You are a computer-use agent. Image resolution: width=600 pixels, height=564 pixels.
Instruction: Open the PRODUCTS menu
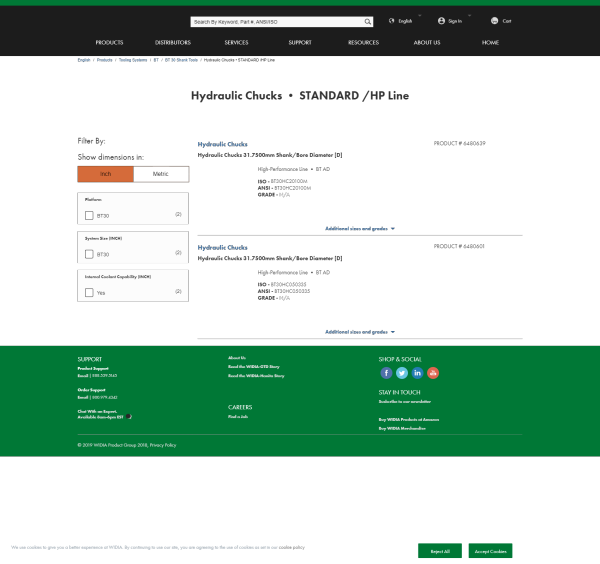[x=109, y=42]
